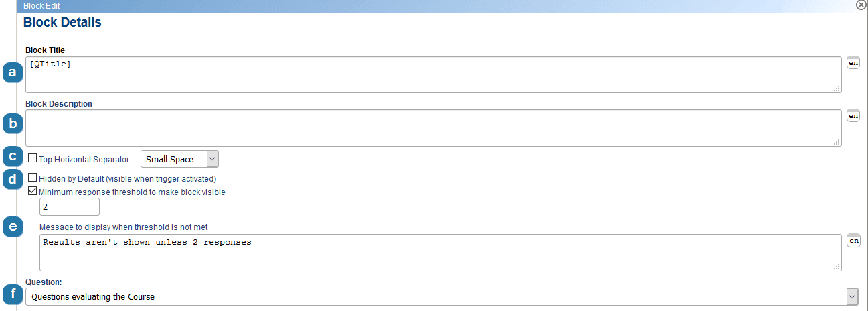Grab the Block Title textarea resize handle
This screenshot has width=868, height=311.
(x=837, y=88)
